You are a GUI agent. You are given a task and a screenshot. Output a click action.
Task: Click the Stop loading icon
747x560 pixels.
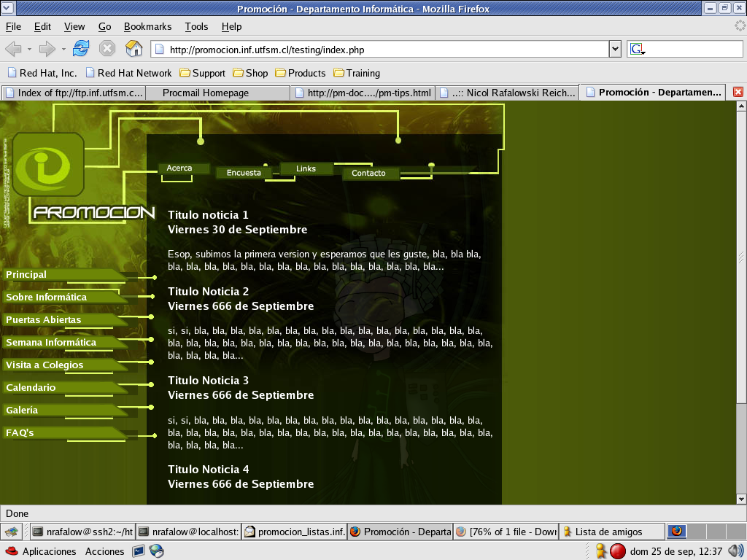(107, 49)
